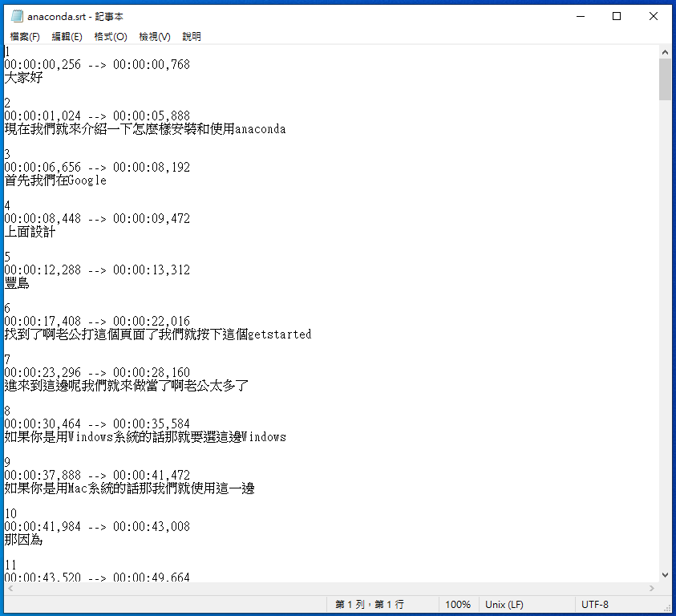This screenshot has height=616, width=676.
Task: Click the vertical scrollbar thumb
Action: 665,79
